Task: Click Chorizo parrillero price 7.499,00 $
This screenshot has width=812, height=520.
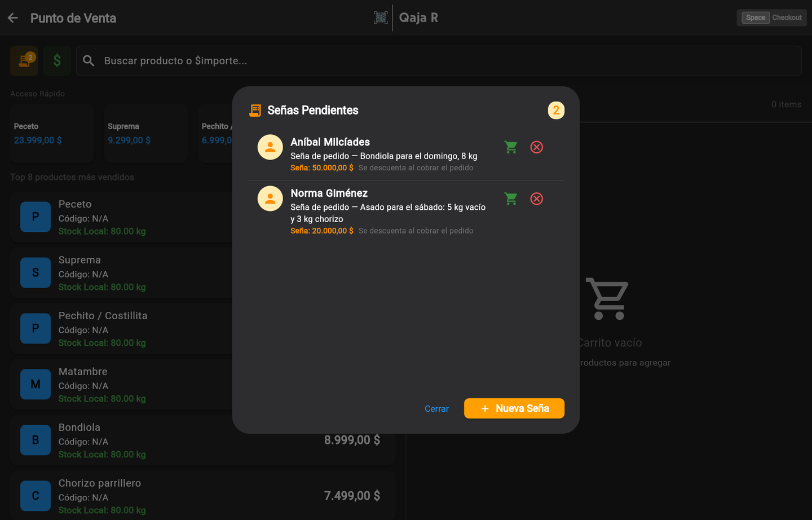Action: coord(352,496)
